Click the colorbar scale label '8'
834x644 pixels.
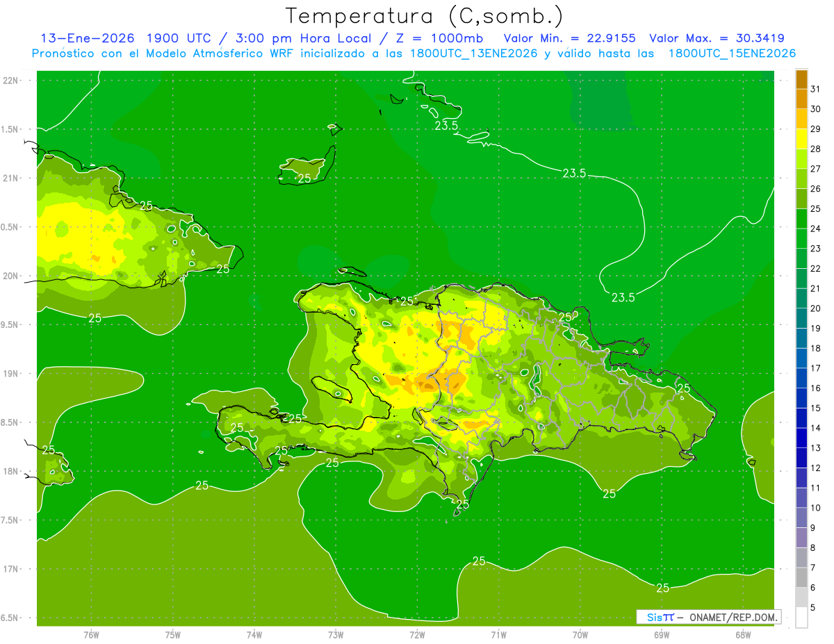[813, 548]
